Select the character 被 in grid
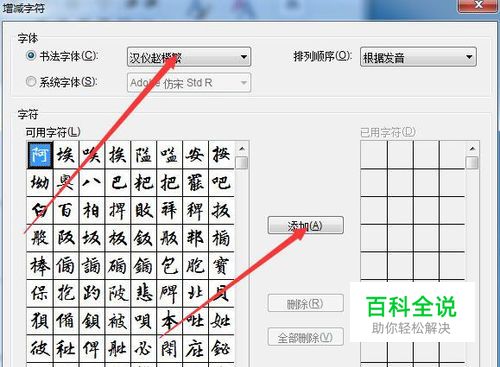 tap(118, 321)
